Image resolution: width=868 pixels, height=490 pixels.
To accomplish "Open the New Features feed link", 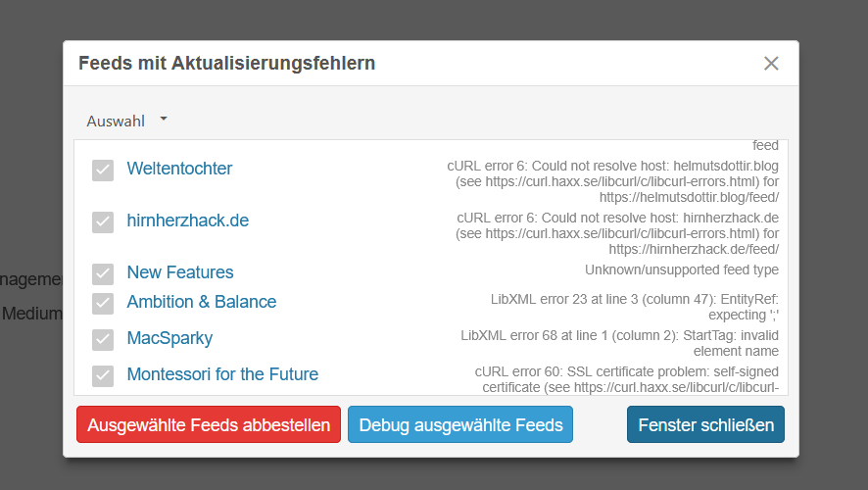I will tap(180, 272).
